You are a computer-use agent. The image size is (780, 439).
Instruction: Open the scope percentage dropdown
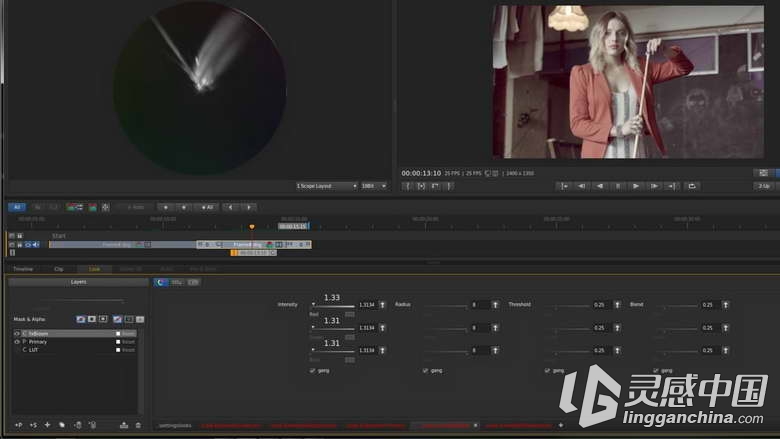point(374,186)
